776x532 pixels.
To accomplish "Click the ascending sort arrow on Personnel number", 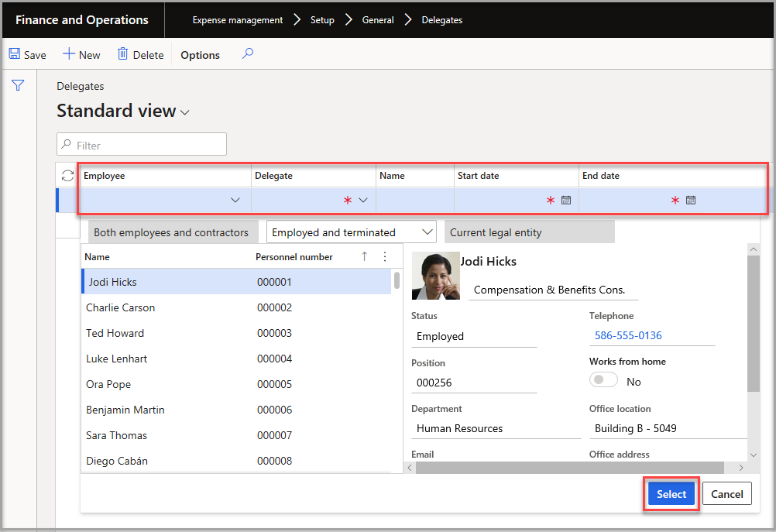I will [x=363, y=256].
